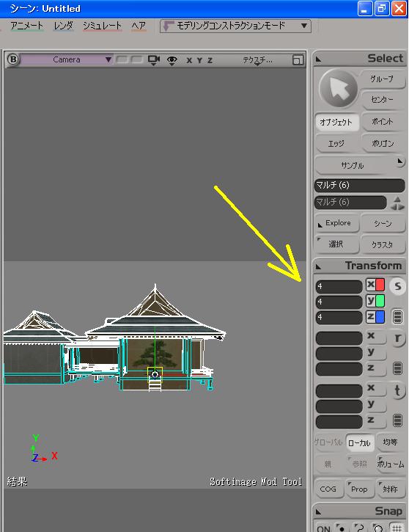The height and width of the screenshot is (532, 409).
Task: Open the レンダ menu
Action: (63, 26)
